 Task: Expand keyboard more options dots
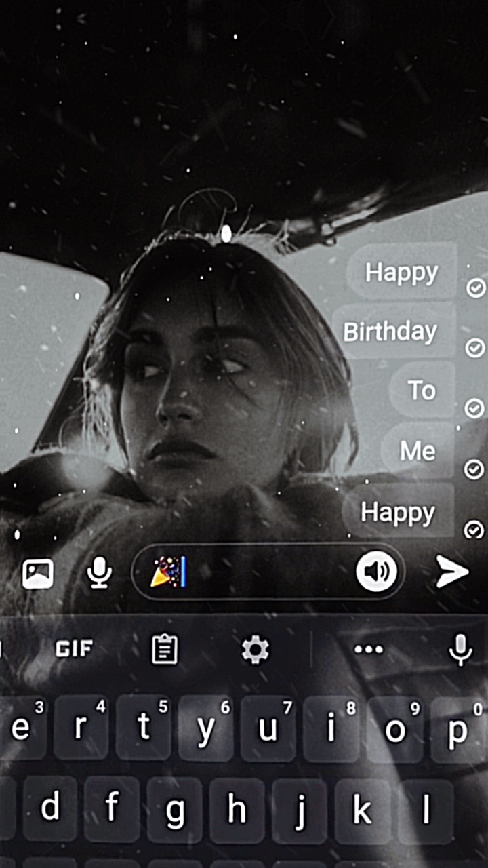[369, 650]
